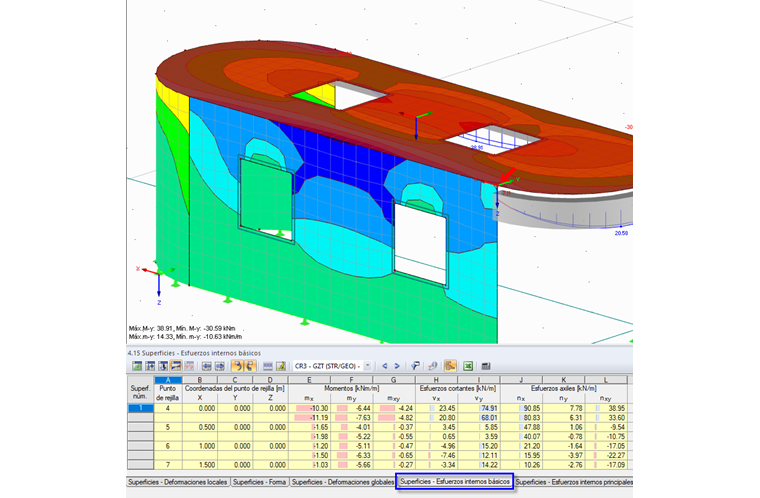
Task: Click the pick-in-graphic pointer icon
Action: tap(415, 366)
